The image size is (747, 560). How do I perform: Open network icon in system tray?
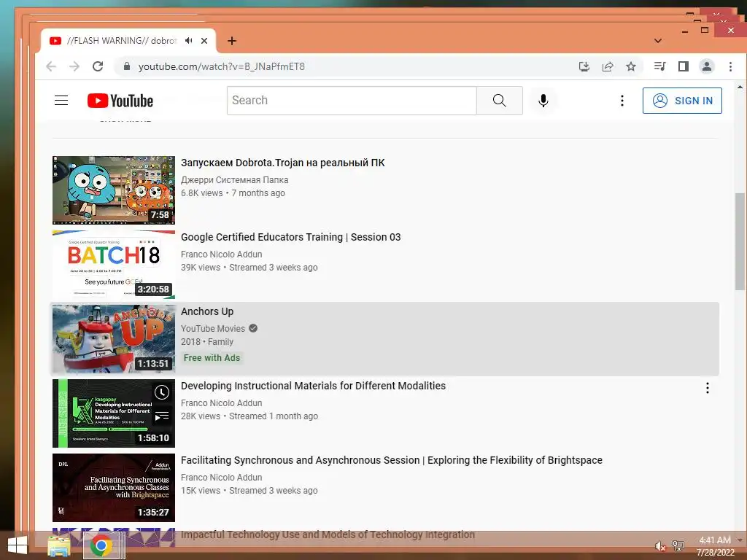click(x=678, y=546)
